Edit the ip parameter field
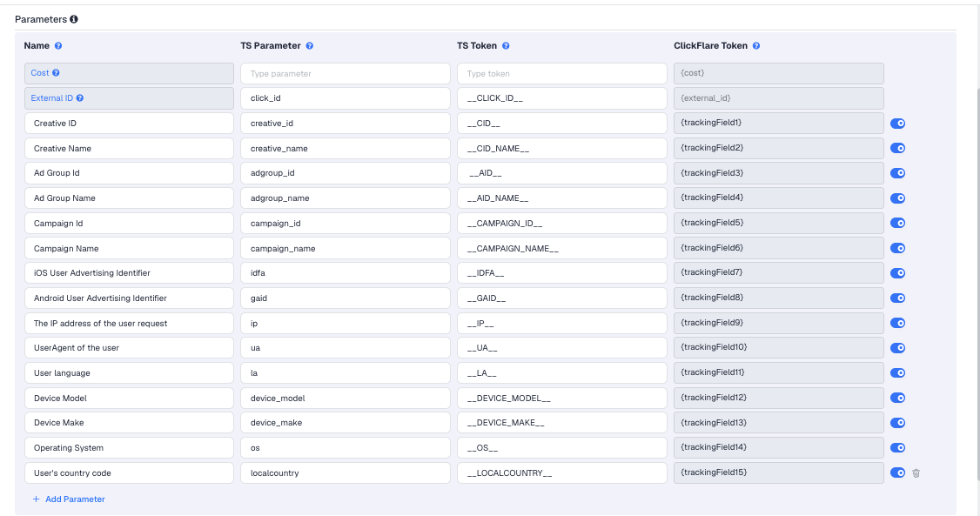The width and height of the screenshot is (980, 516). pos(345,323)
